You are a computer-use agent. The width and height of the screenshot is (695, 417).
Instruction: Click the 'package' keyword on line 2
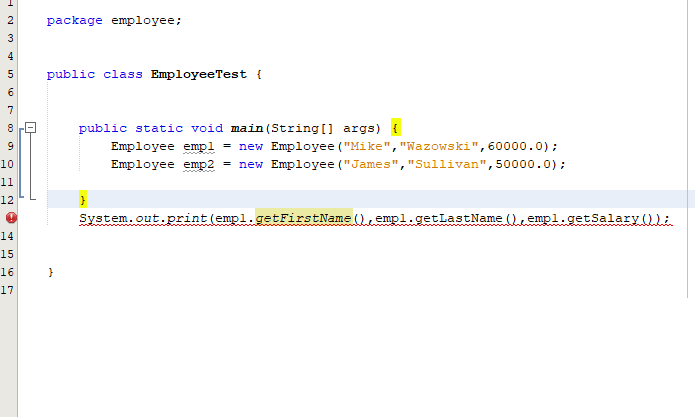tap(74, 21)
